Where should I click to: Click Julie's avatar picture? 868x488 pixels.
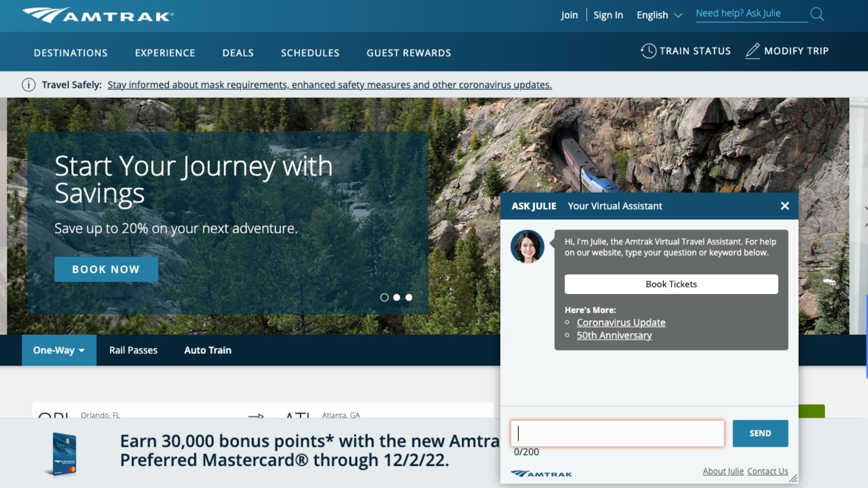[x=527, y=247]
